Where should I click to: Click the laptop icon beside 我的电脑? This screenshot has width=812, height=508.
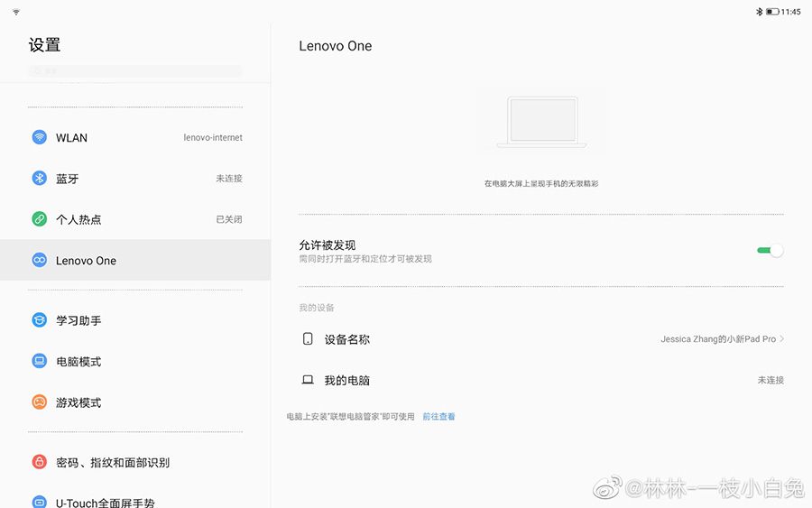click(308, 380)
